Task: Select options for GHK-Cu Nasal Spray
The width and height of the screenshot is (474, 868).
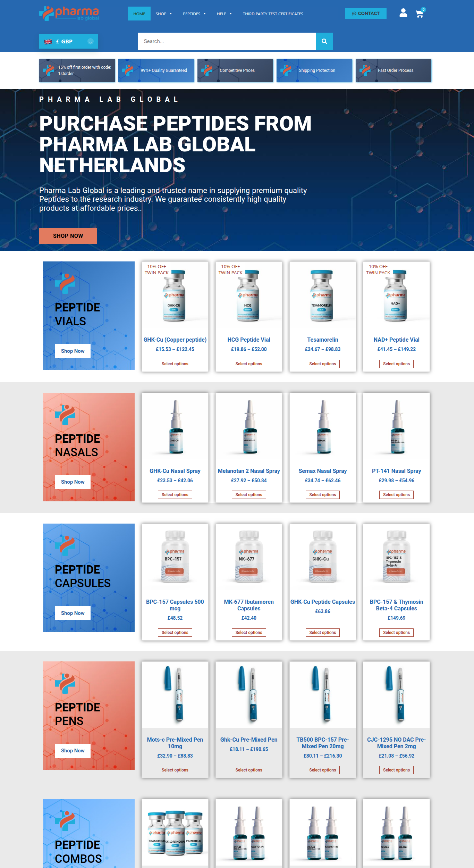Action: 175,495
